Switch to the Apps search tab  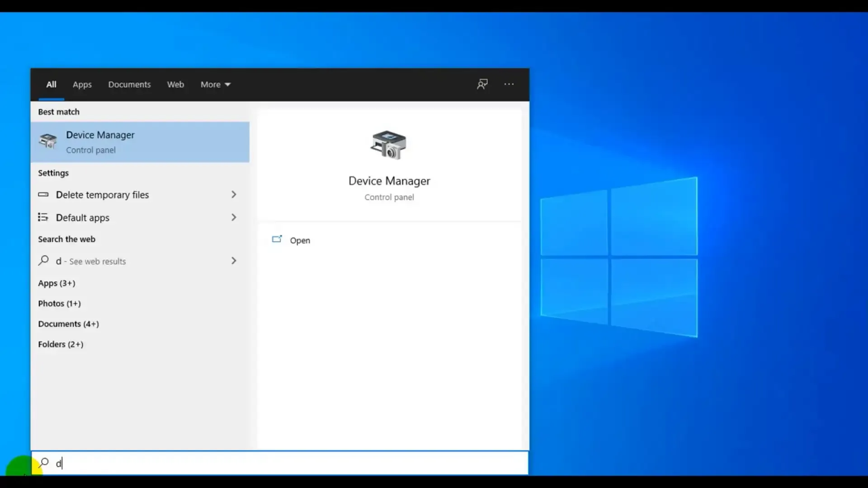coord(82,84)
